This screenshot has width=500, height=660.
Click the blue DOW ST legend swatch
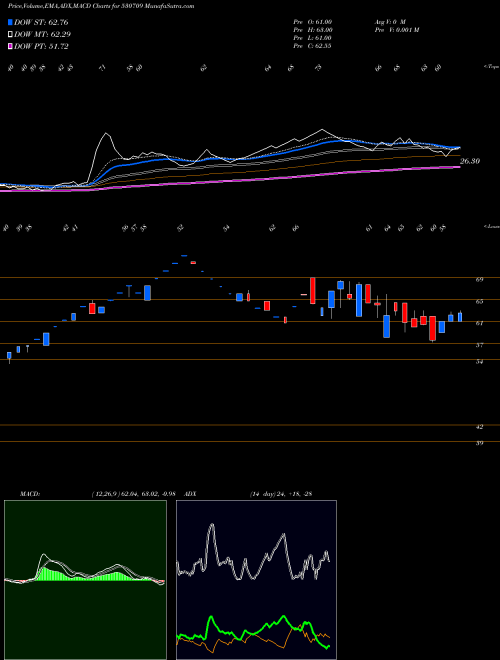point(11,22)
